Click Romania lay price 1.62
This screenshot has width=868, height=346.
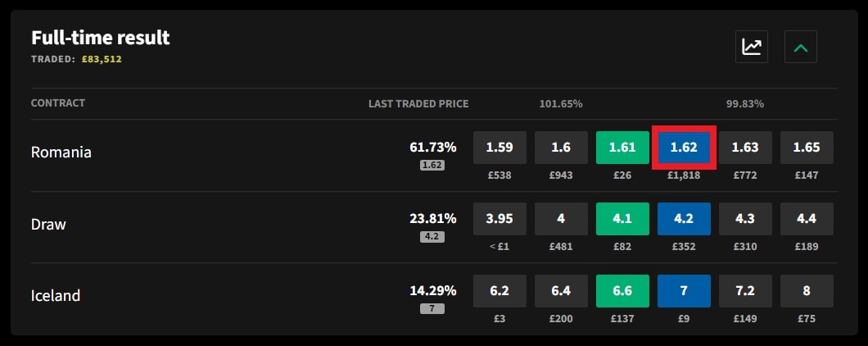pos(684,148)
